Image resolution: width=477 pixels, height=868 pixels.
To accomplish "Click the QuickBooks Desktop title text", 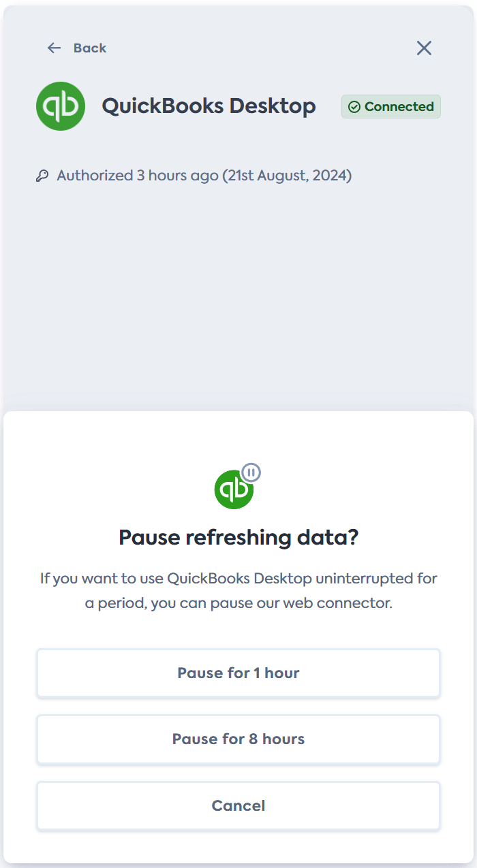I will 209,106.
